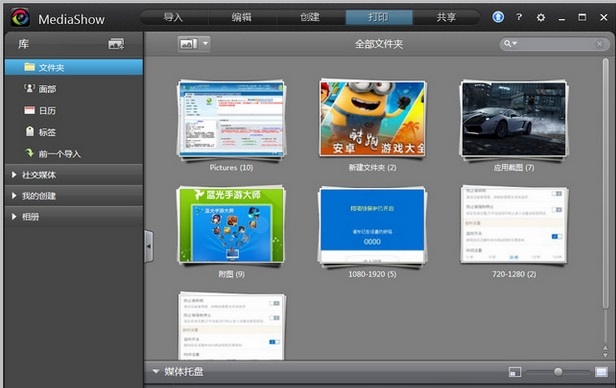Open the 导入 (Import) tab
Image resolution: width=616 pixels, height=388 pixels.
point(174,17)
